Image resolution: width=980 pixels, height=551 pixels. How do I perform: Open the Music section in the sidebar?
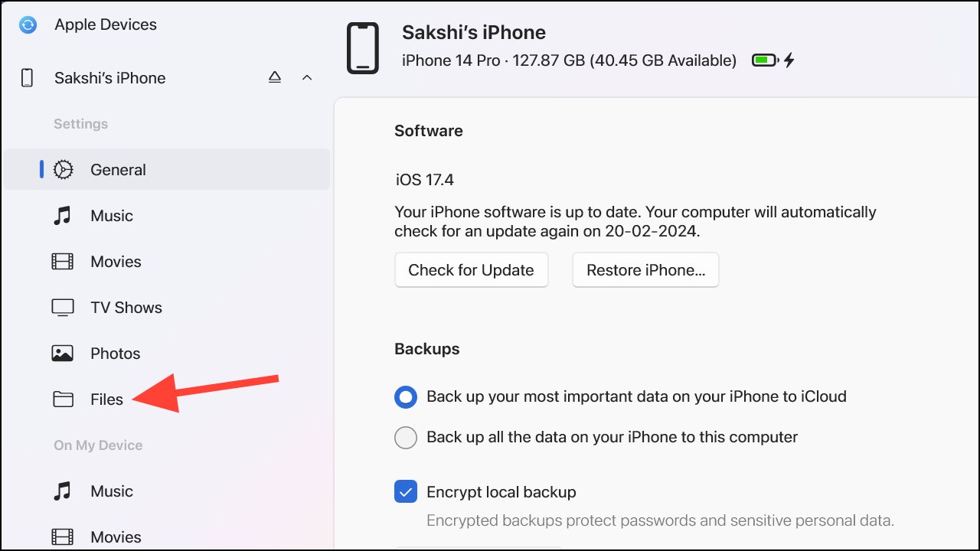click(112, 215)
